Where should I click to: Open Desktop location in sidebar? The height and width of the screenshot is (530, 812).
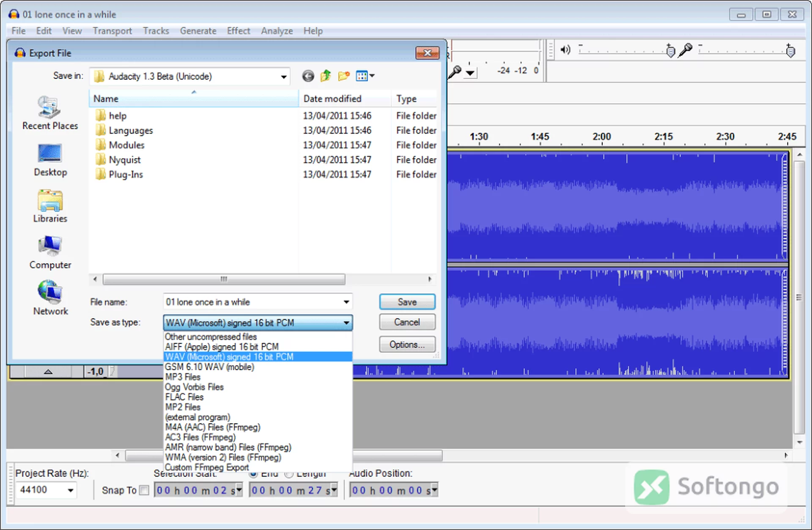tap(50, 160)
